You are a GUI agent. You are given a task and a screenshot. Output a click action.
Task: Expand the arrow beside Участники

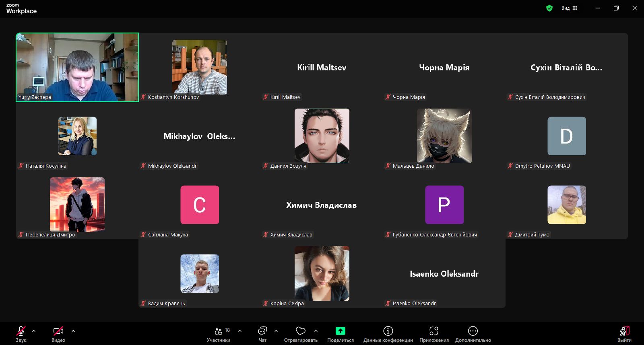pos(240,331)
